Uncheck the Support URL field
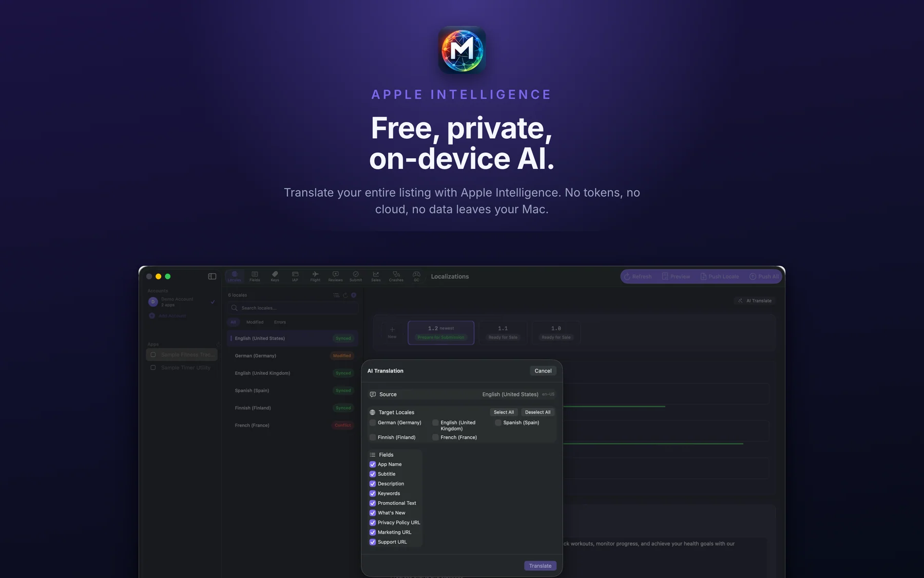 [373, 542]
